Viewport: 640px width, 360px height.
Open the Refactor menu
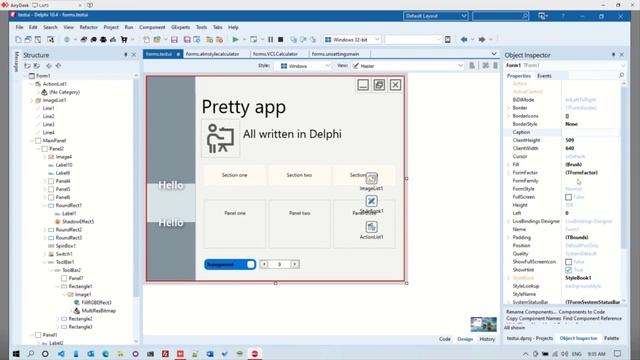click(x=89, y=27)
